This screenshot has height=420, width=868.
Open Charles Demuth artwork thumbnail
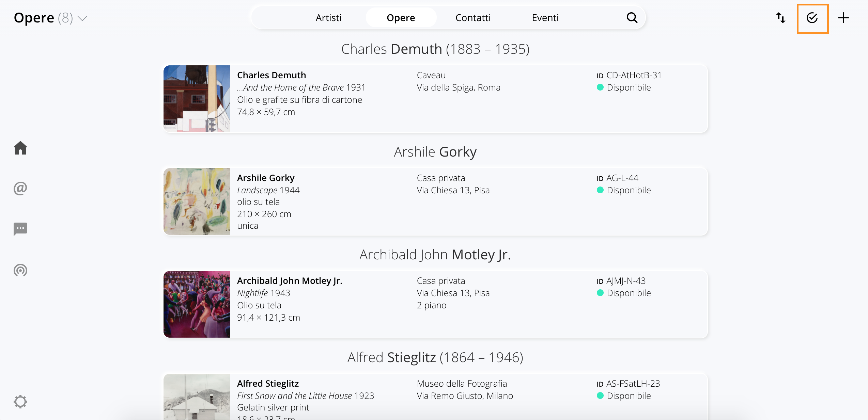coord(197,99)
